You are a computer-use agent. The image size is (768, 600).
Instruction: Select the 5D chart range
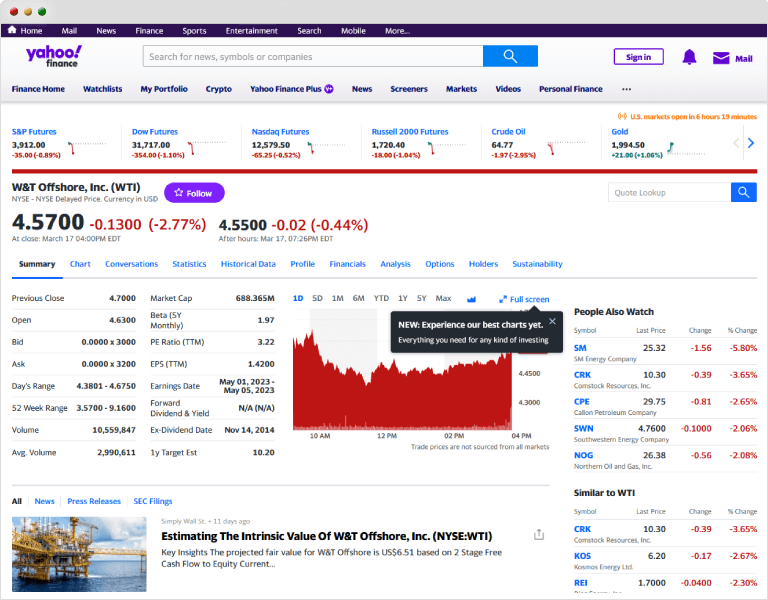coord(317,298)
